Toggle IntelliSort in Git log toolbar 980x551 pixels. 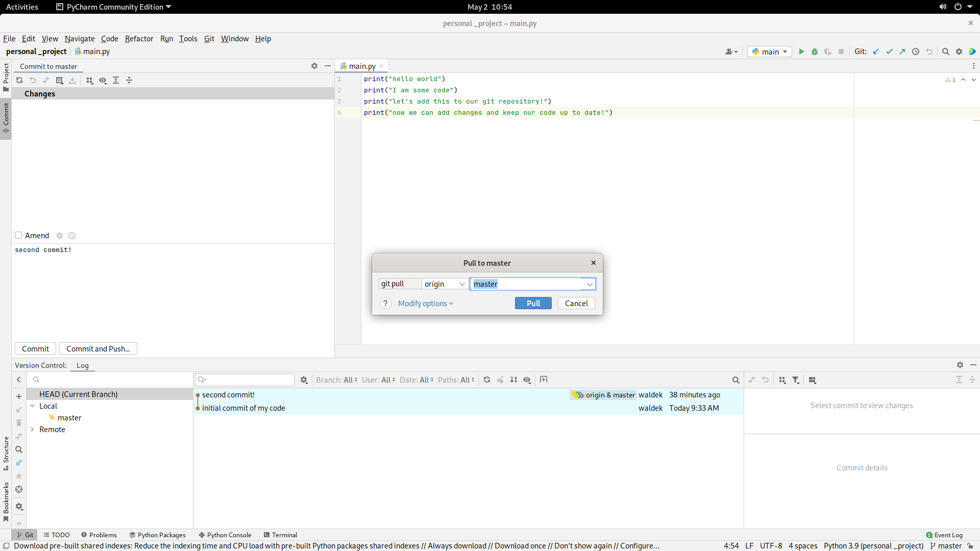(x=513, y=380)
